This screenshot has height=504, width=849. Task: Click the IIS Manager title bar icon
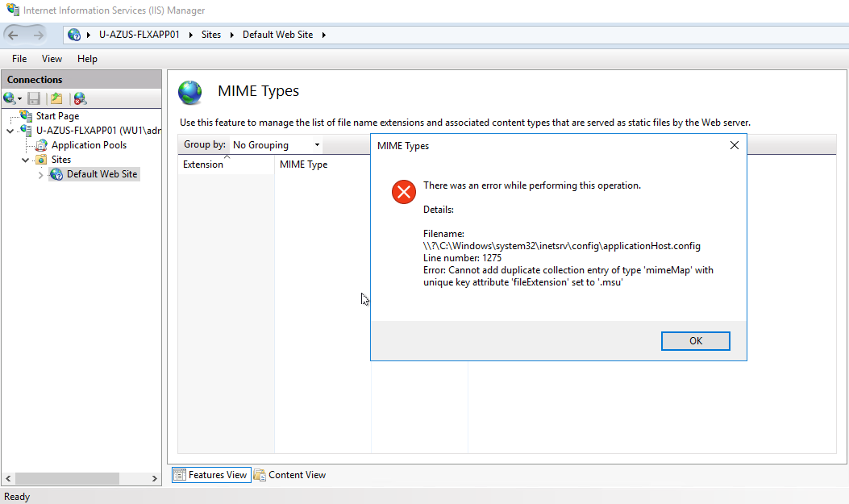pyautogui.click(x=13, y=10)
